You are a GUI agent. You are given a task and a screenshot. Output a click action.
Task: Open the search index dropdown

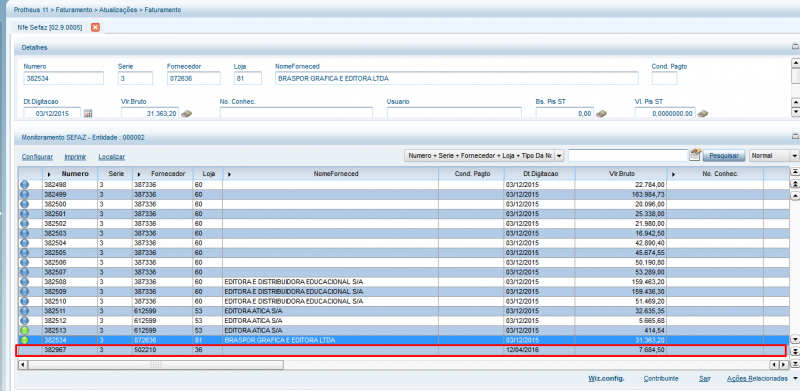(x=559, y=155)
